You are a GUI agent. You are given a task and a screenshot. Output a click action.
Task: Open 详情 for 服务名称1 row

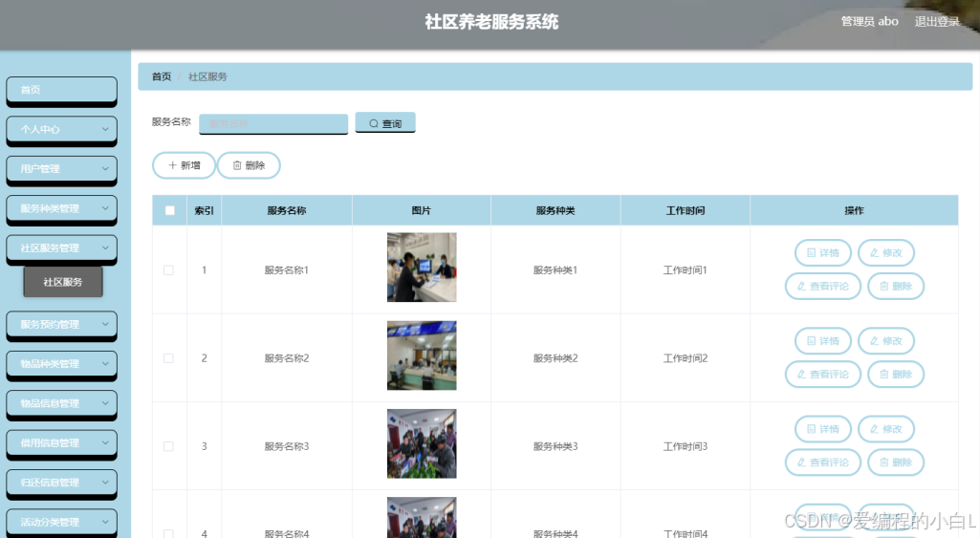tap(822, 253)
